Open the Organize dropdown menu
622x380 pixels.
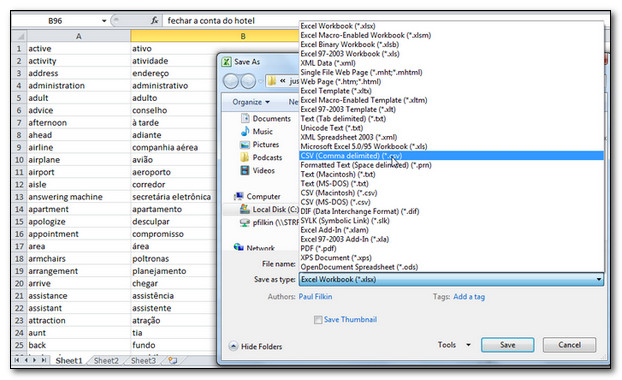tap(251, 102)
